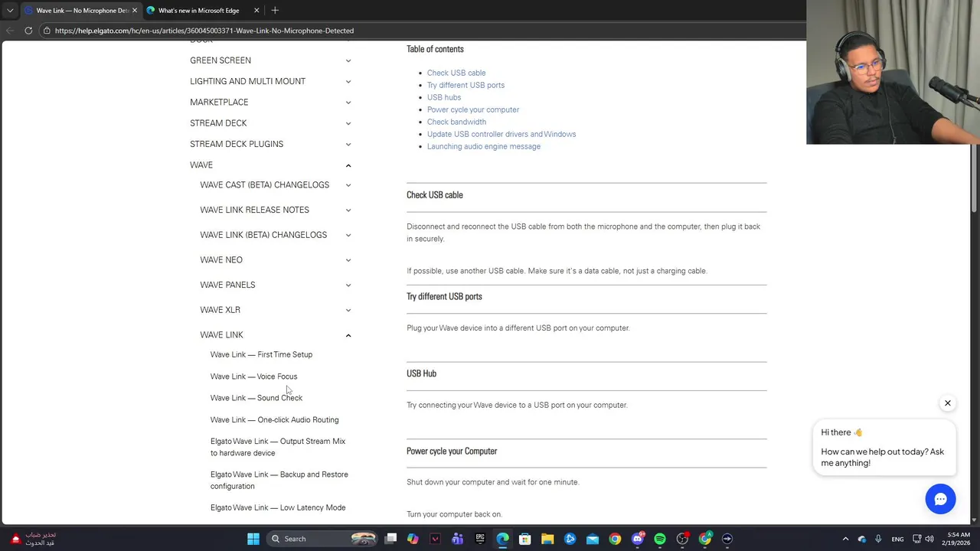Click the page vertical scrollbar

[x=975, y=178]
